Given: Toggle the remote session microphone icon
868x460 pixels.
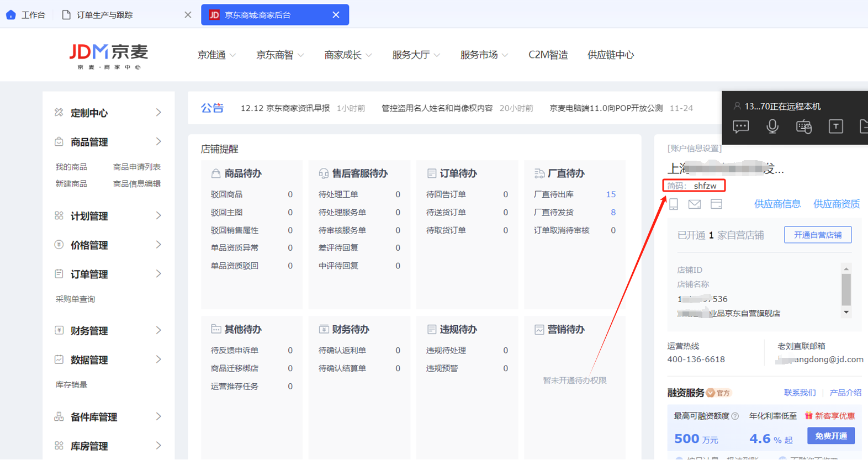Looking at the screenshot, I should point(772,126).
